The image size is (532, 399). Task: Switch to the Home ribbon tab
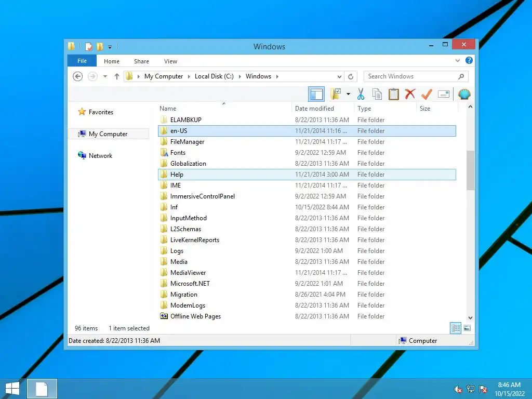point(112,61)
